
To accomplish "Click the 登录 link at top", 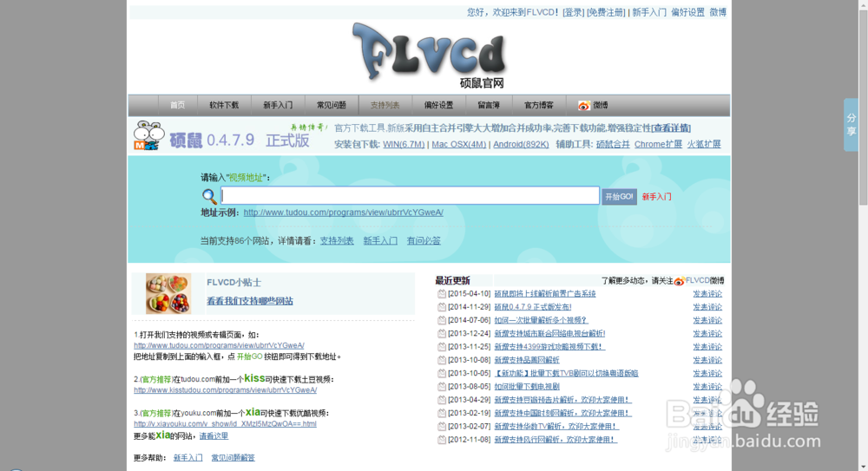I will [573, 12].
